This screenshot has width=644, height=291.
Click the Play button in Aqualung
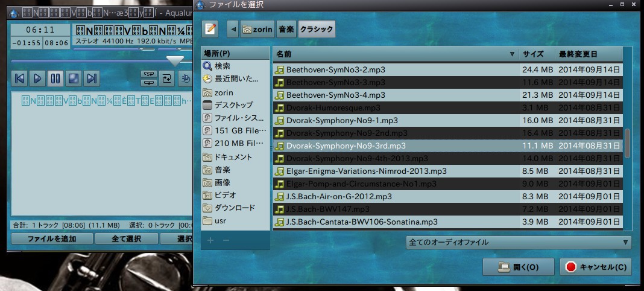click(x=37, y=78)
